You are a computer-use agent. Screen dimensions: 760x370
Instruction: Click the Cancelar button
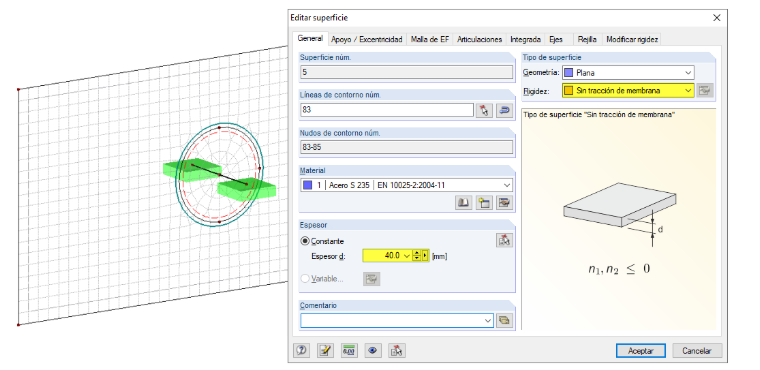[x=697, y=351]
